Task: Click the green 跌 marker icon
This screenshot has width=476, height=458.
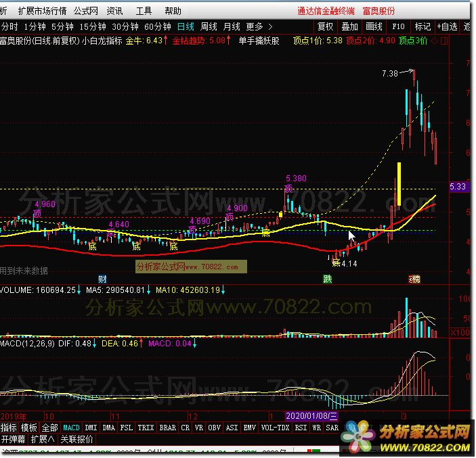Action: pyautogui.click(x=328, y=279)
